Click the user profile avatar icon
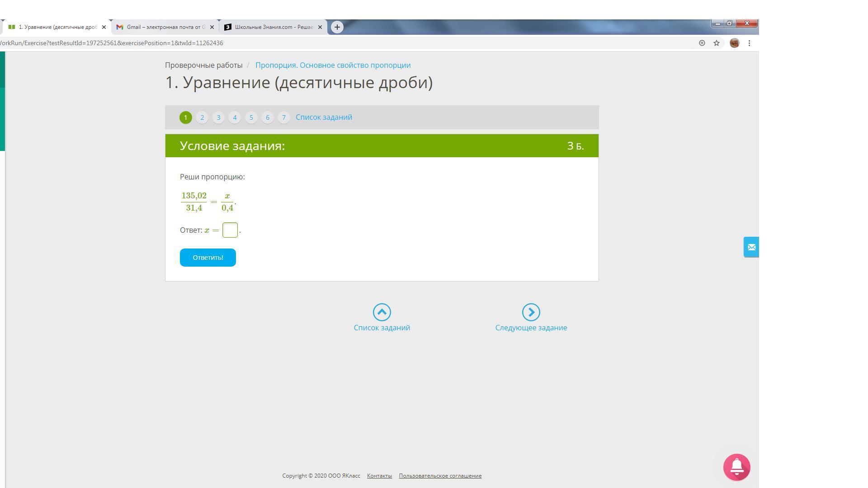The image size is (868, 488). 734,43
